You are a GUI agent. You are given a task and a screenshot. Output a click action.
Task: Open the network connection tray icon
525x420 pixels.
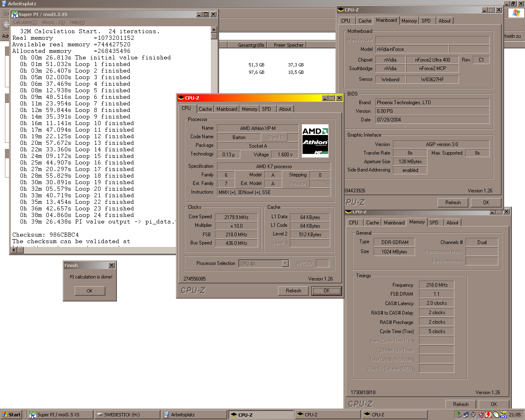466,415
